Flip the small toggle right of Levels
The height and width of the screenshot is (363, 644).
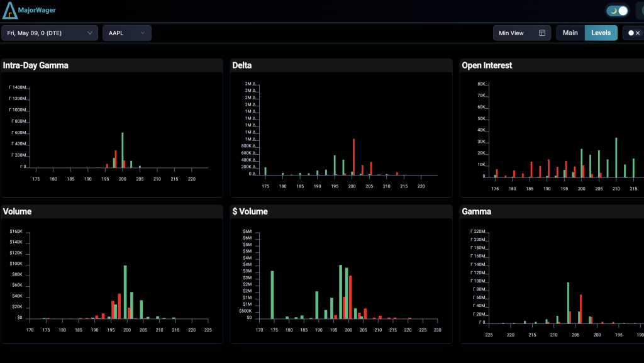[634, 33]
